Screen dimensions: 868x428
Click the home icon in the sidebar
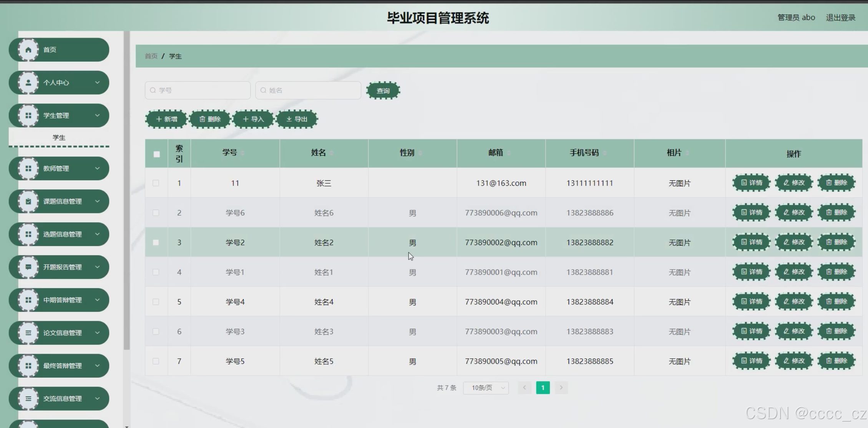28,50
